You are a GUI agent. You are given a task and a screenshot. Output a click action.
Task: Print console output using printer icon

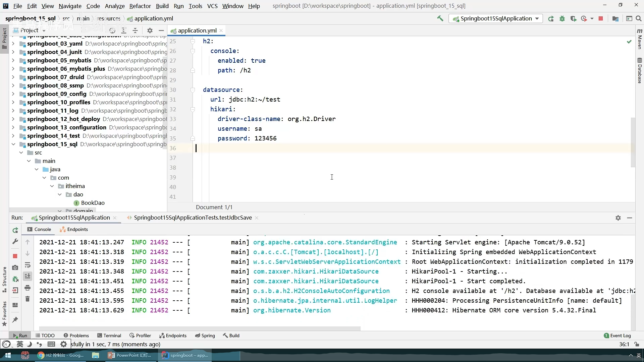(28, 288)
